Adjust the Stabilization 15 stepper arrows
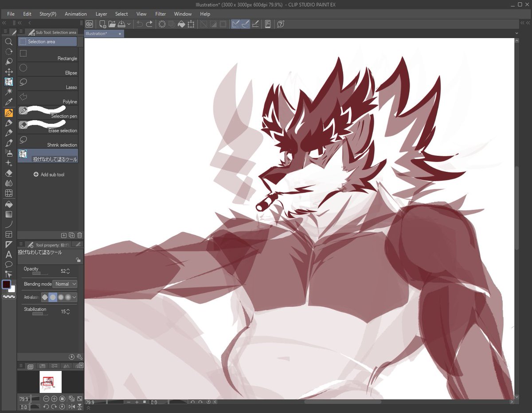The height and width of the screenshot is (413, 532). coord(68,312)
